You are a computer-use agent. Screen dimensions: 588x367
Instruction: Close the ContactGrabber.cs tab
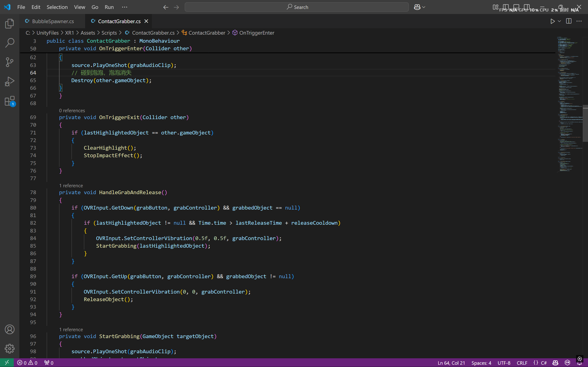click(146, 21)
